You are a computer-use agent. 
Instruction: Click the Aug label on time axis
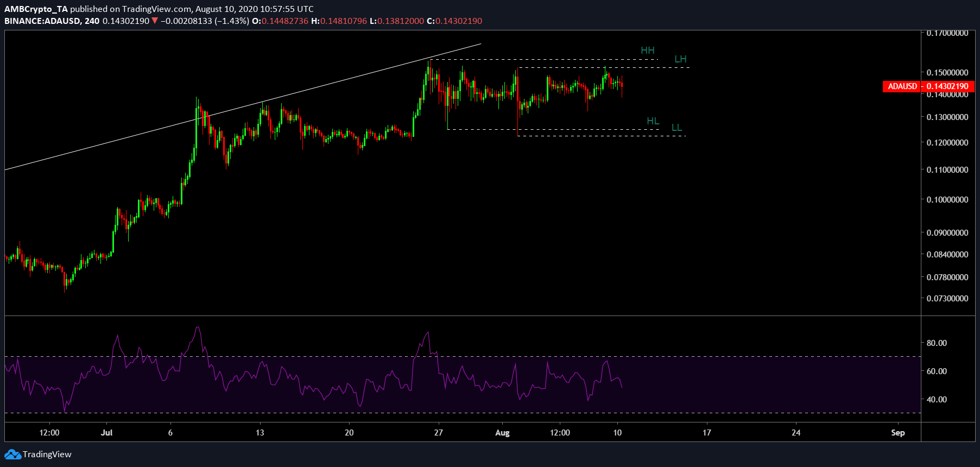pos(502,433)
